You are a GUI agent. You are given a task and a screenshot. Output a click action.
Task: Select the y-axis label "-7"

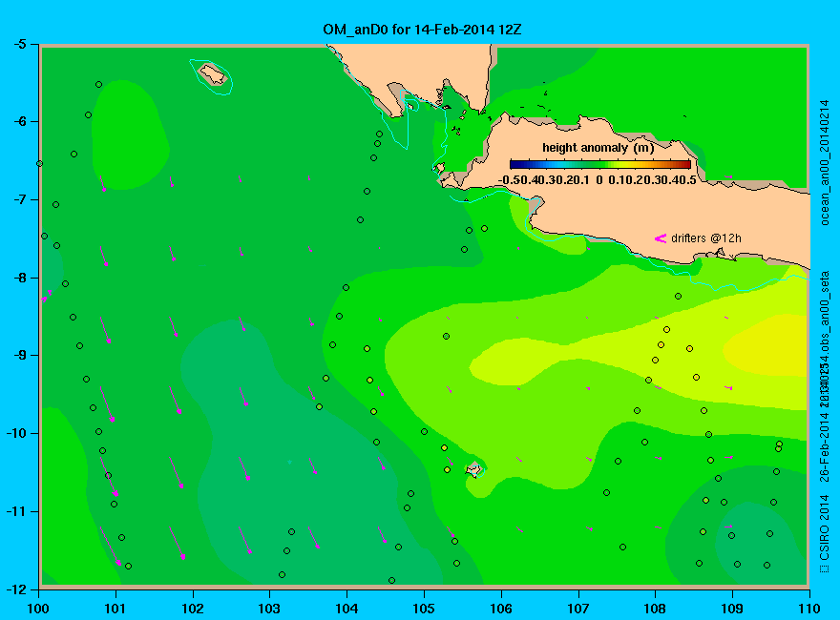(19, 199)
